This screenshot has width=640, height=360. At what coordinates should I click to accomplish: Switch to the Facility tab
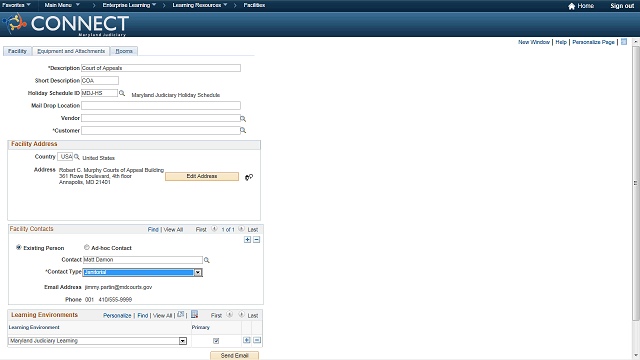click(17, 51)
